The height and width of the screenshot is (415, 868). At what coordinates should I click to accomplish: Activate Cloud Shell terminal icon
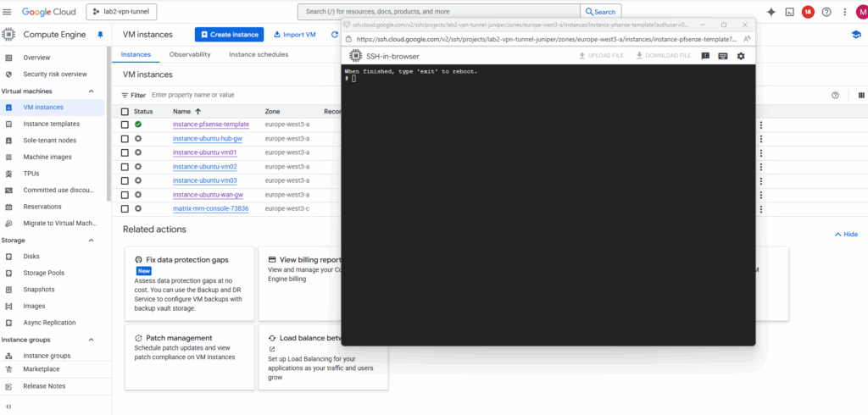pos(789,12)
